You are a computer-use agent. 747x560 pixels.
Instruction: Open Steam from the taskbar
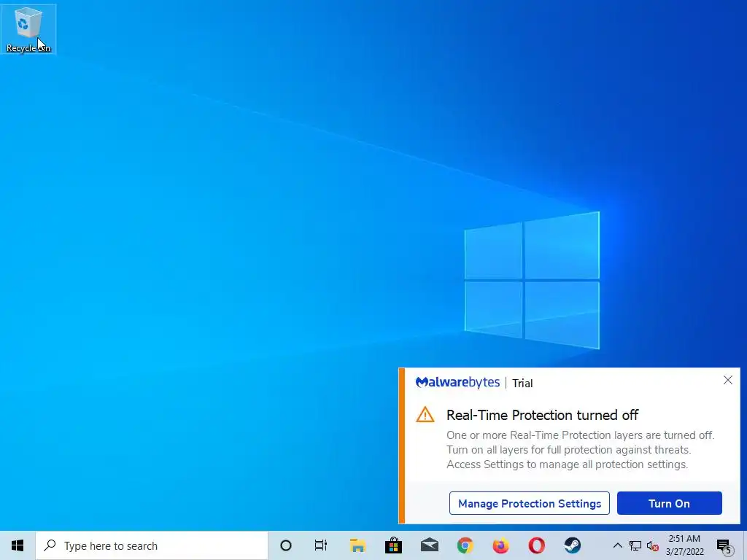572,545
